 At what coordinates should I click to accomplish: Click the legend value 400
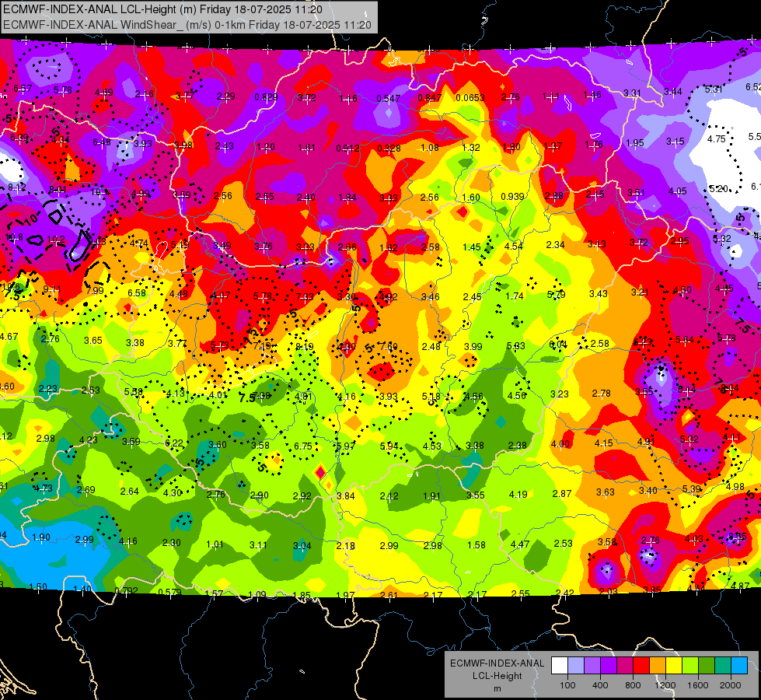tap(600, 685)
